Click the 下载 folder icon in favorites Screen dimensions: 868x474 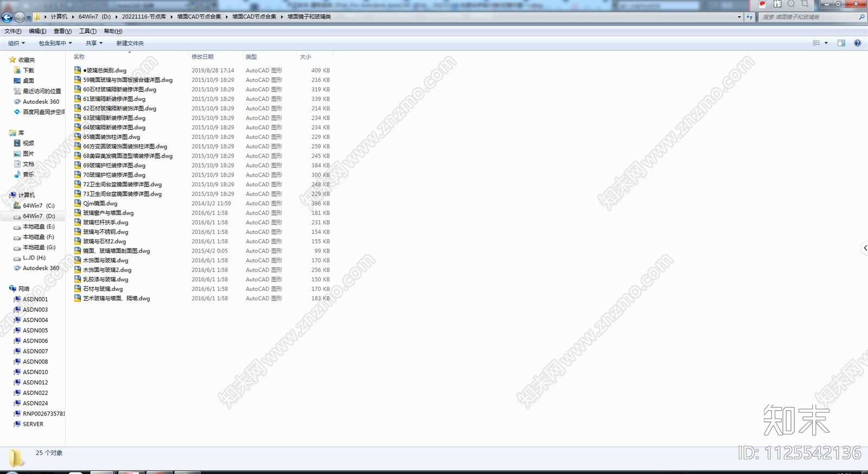[17, 70]
